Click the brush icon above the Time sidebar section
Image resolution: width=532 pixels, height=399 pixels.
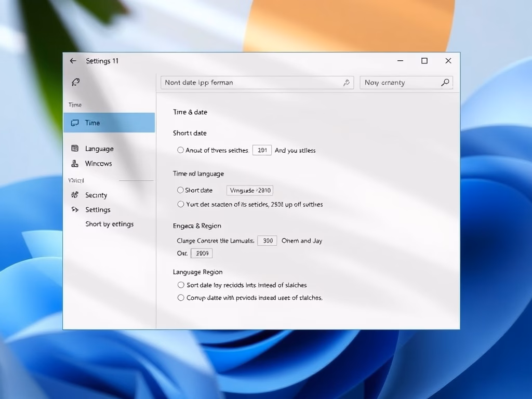point(75,82)
